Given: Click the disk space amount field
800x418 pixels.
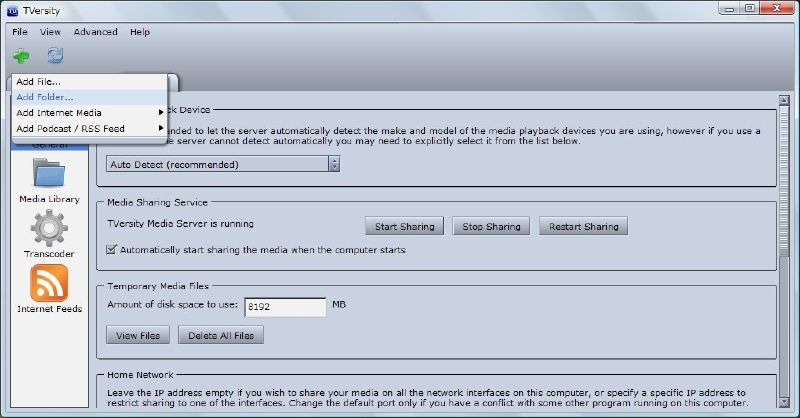Looking at the screenshot, I should coord(285,307).
